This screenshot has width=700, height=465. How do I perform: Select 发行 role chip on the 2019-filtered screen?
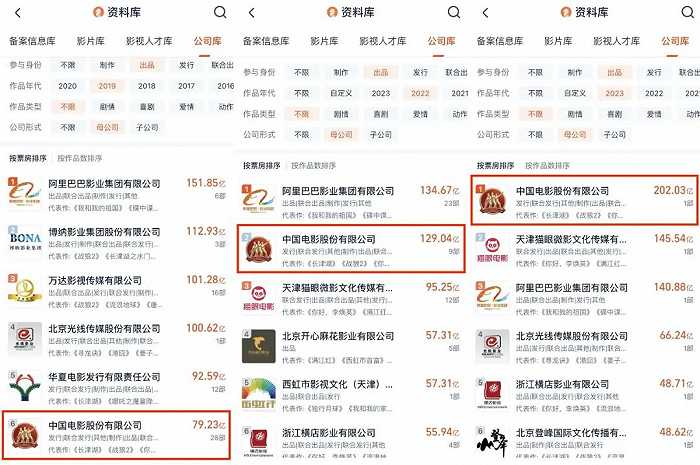187,66
